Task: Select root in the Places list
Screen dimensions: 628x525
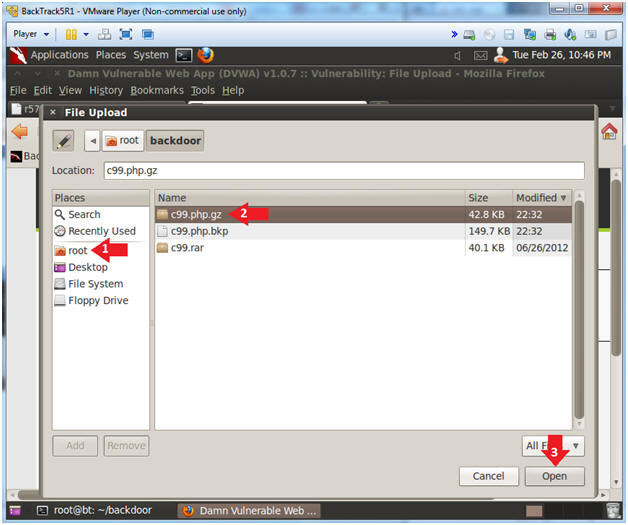Action: (101, 251)
